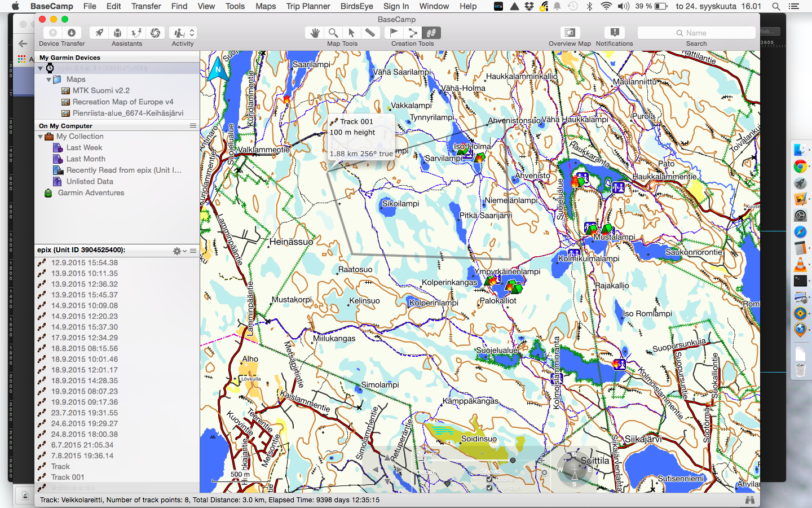812x508 pixels.
Task: Open the push-pins assistant icon
Action: tap(136, 33)
